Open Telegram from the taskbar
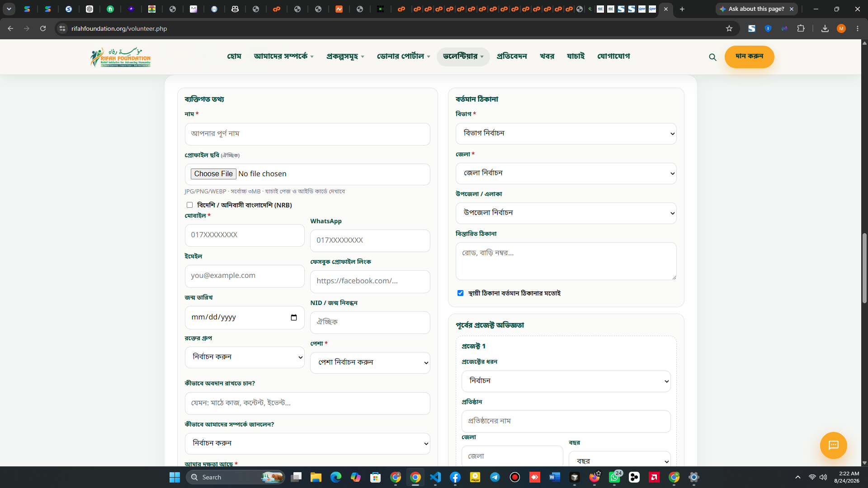Image resolution: width=868 pixels, height=488 pixels. click(495, 477)
